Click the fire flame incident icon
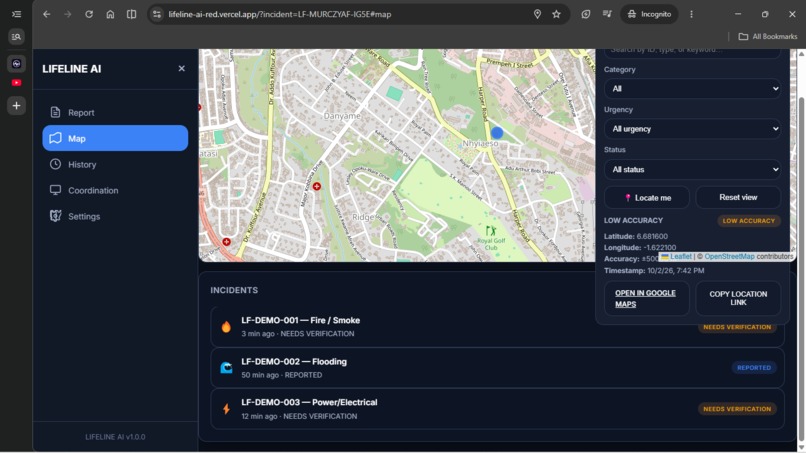This screenshot has height=453, width=806. tap(226, 327)
